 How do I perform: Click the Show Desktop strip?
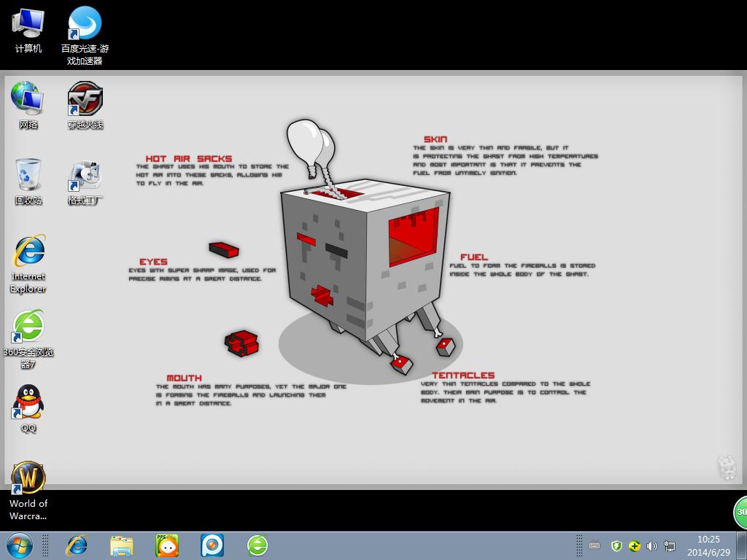click(741, 545)
